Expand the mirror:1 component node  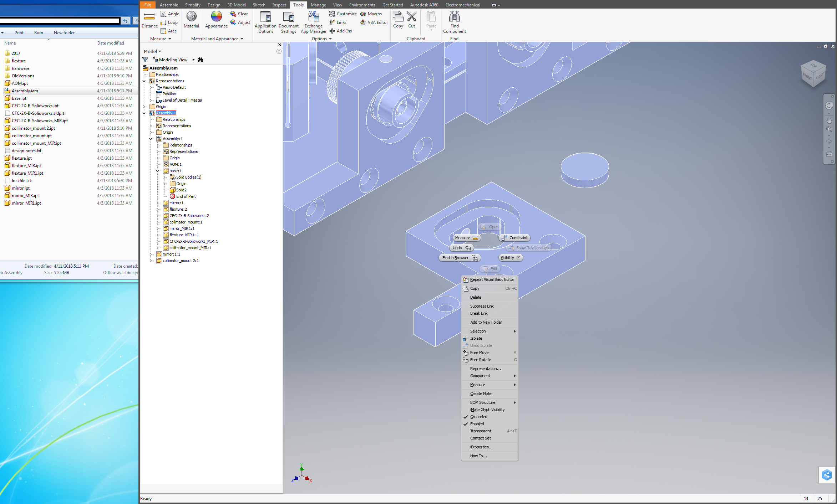click(x=158, y=203)
